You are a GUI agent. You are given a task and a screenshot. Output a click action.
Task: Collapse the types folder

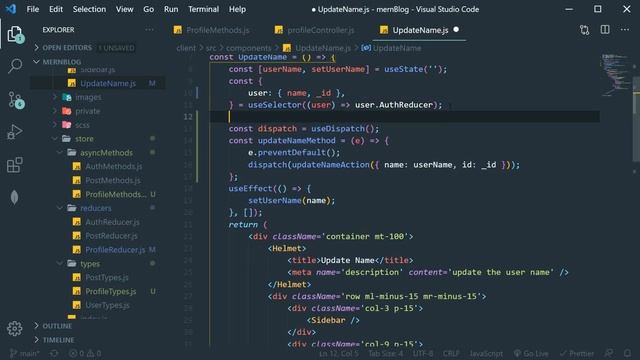click(90, 264)
